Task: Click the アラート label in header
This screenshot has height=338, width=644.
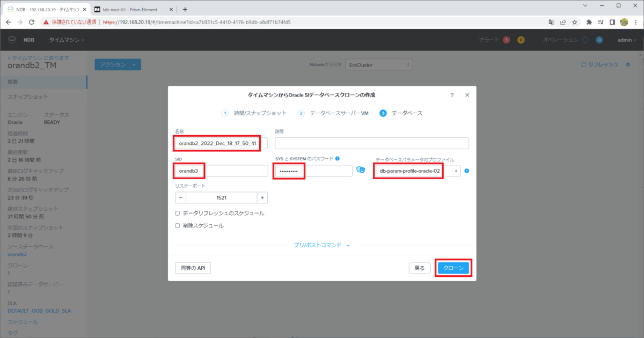Action: (x=489, y=40)
